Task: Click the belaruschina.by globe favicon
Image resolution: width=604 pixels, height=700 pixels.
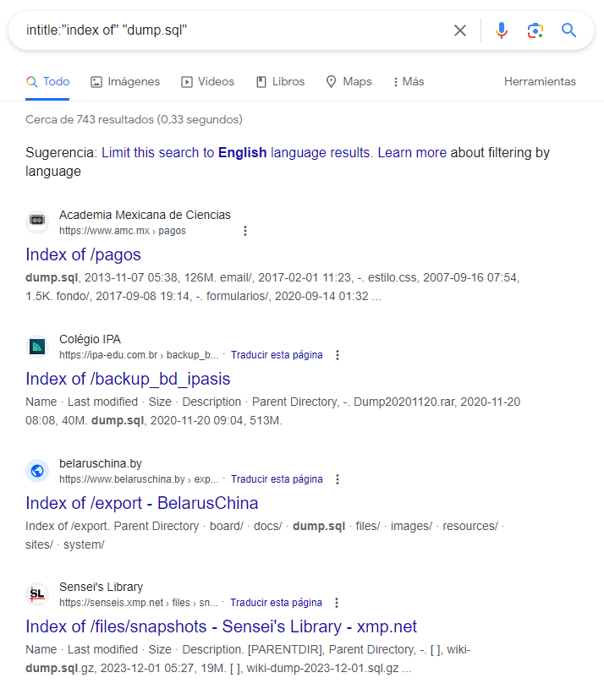Action: point(37,471)
